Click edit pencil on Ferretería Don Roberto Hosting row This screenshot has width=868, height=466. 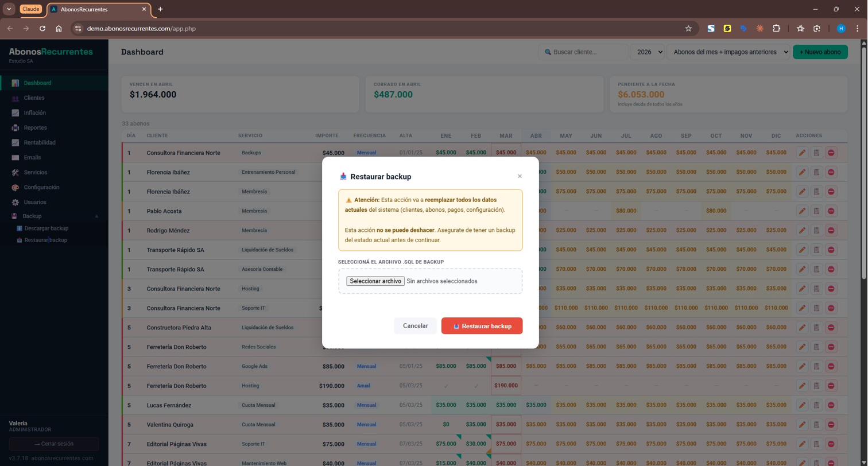click(801, 386)
